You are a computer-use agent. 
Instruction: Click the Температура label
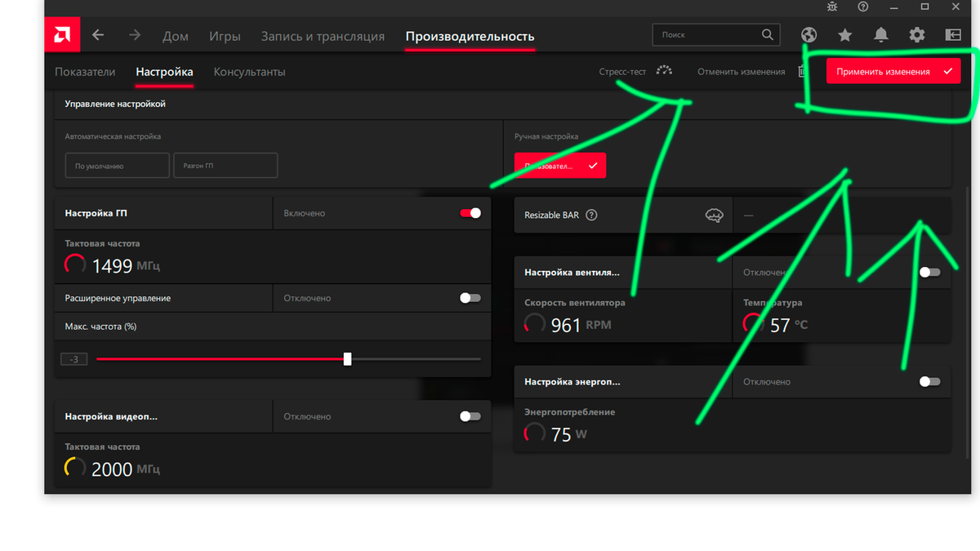[x=773, y=303]
